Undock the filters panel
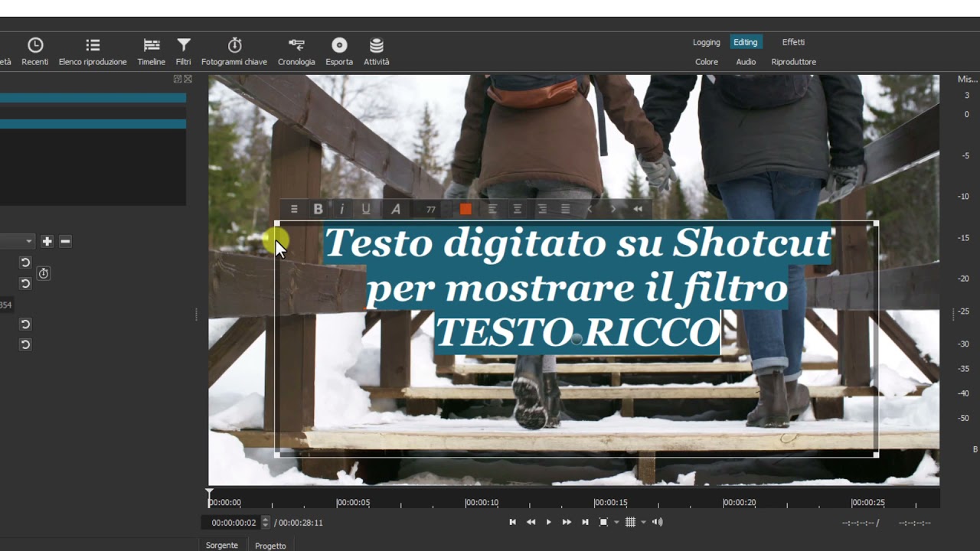Screen dimensions: 980x551 pyautogui.click(x=178, y=79)
